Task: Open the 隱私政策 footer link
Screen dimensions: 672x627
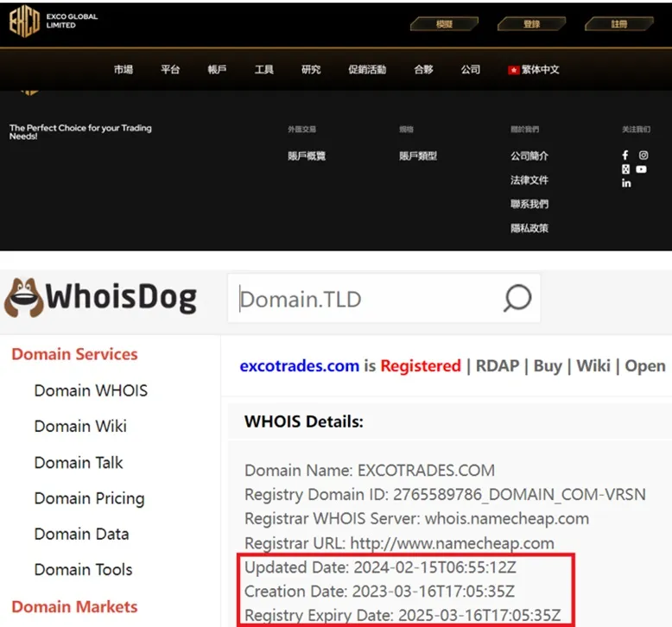Action: click(529, 228)
